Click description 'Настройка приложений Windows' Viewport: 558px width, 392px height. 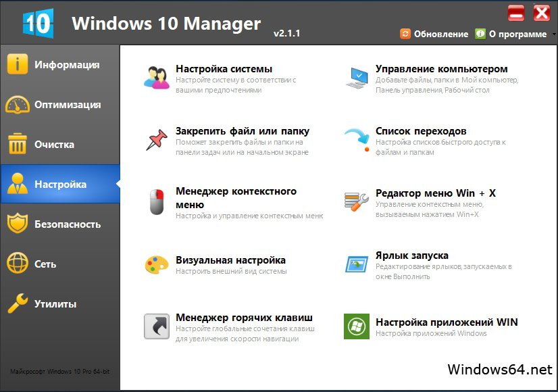431,333
